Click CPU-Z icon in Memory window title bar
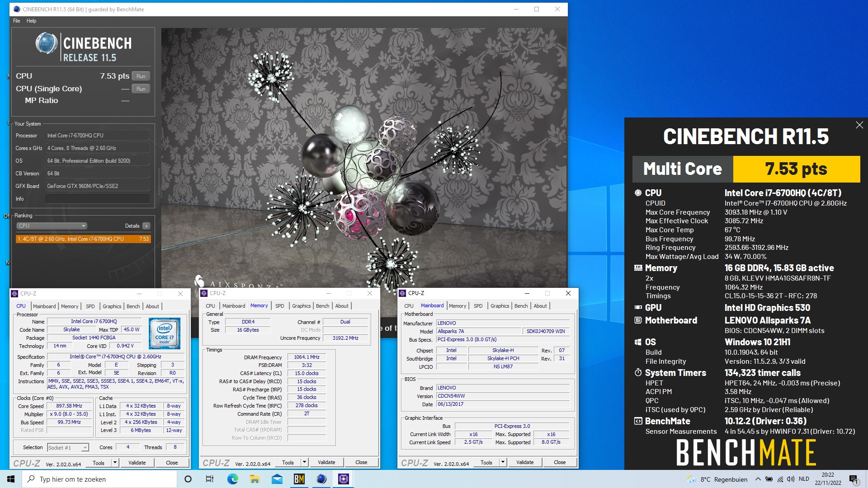The height and width of the screenshot is (488, 868). pyautogui.click(x=204, y=293)
